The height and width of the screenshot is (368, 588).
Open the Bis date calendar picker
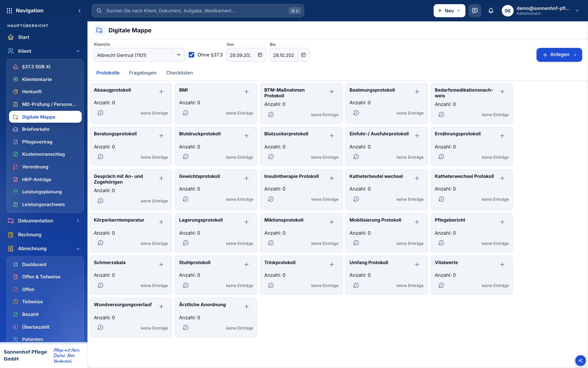tap(303, 55)
